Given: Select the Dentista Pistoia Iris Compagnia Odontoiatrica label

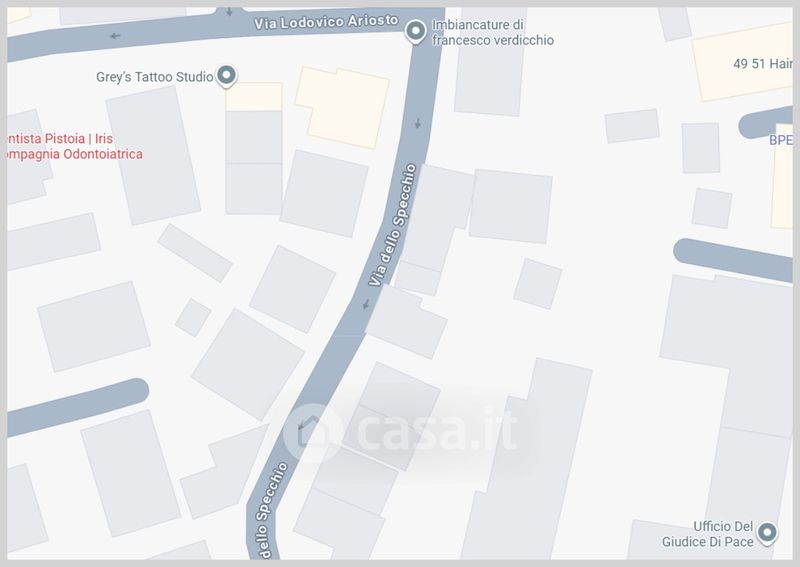Looking at the screenshot, I should tap(76, 146).
